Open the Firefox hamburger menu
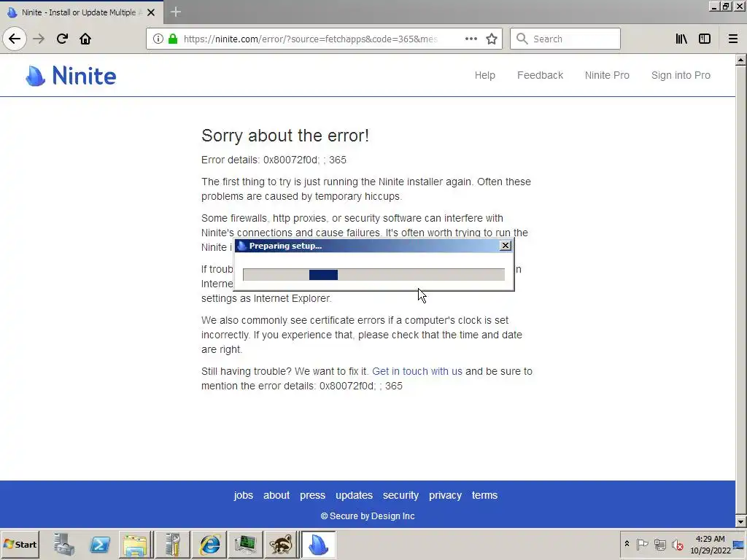This screenshot has width=747, height=560. click(733, 39)
